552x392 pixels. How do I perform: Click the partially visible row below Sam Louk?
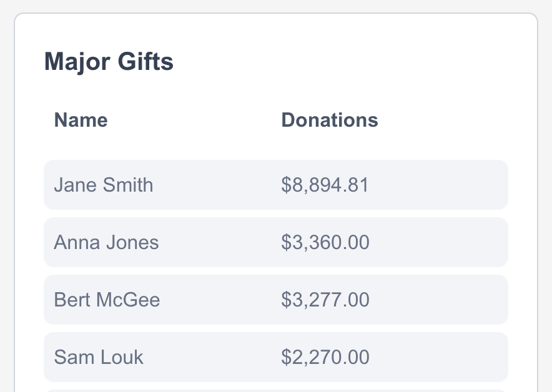[x=275, y=390]
